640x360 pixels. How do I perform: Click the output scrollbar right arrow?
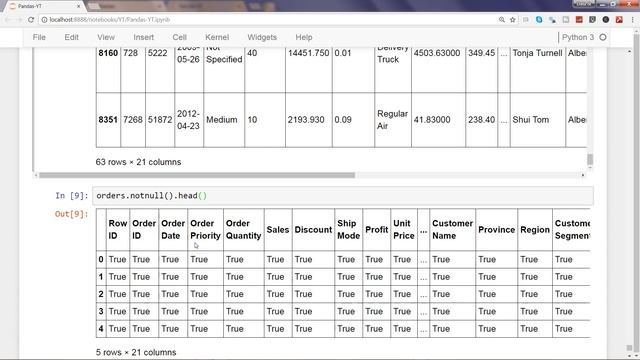tap(583, 175)
